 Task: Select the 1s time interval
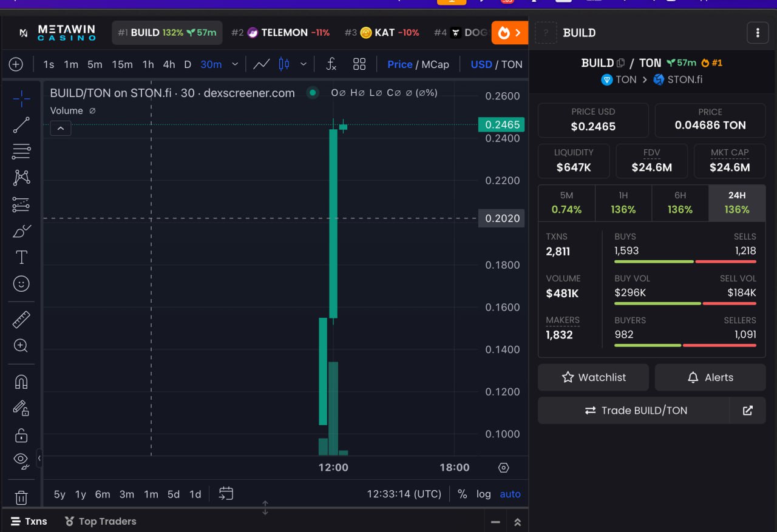coord(49,64)
